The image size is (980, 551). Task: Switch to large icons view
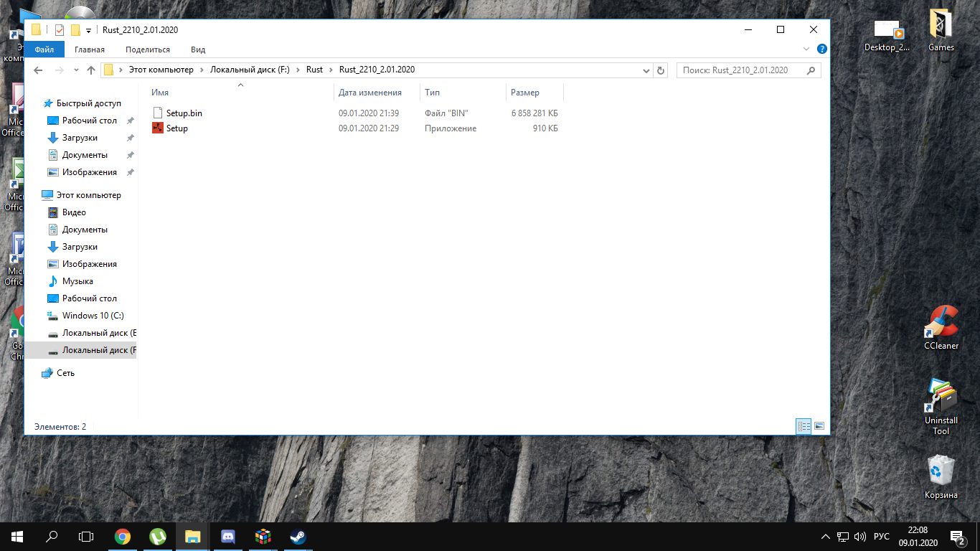819,426
